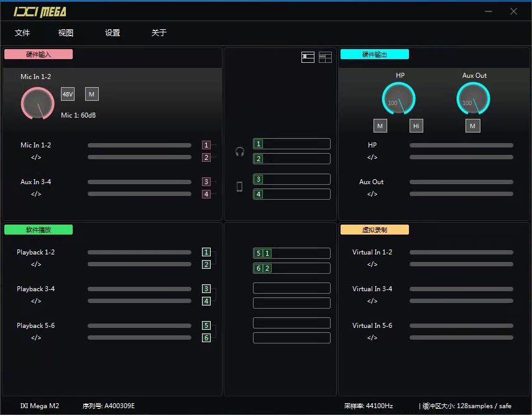The height and width of the screenshot is (415, 532).
Task: Toggle stereo link under Playback 3-4
Action: pyautogui.click(x=36, y=301)
